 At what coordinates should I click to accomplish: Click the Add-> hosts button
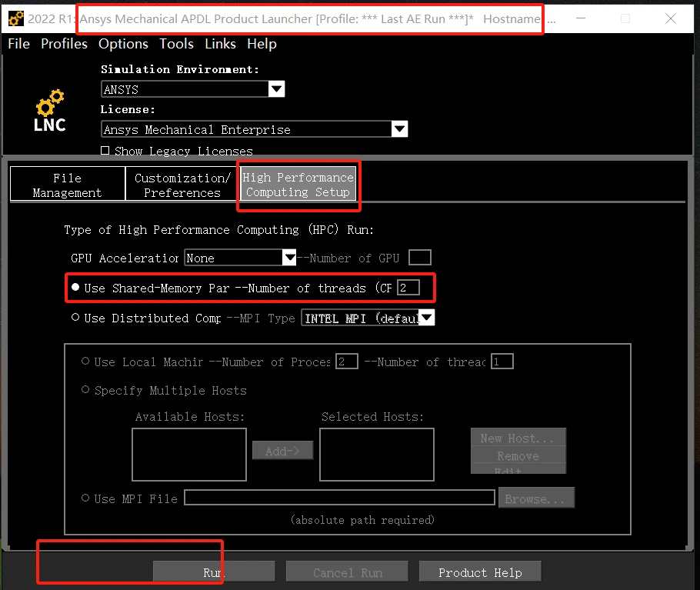click(x=282, y=451)
